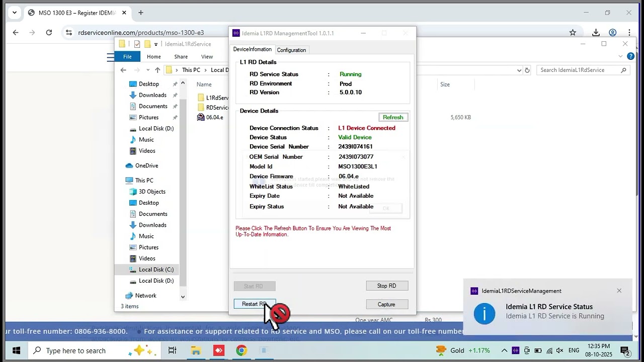Viewport: 644px width, 362px height.
Task: Click the Size column header
Action: pos(445,84)
